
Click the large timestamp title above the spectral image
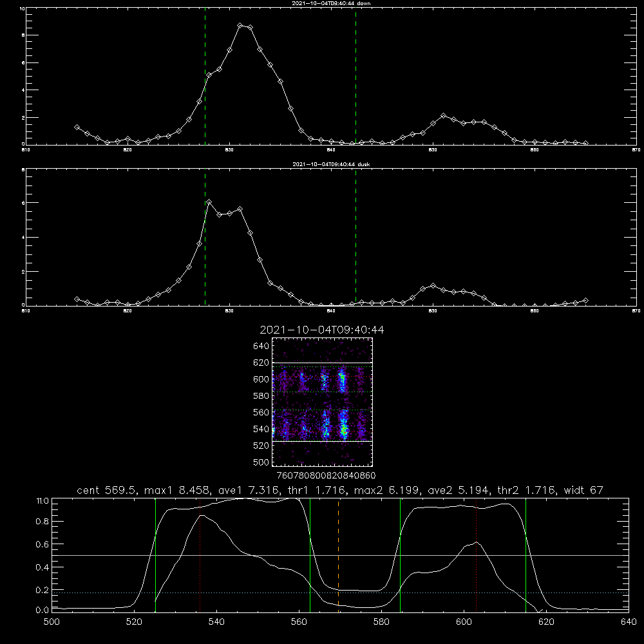322,330
